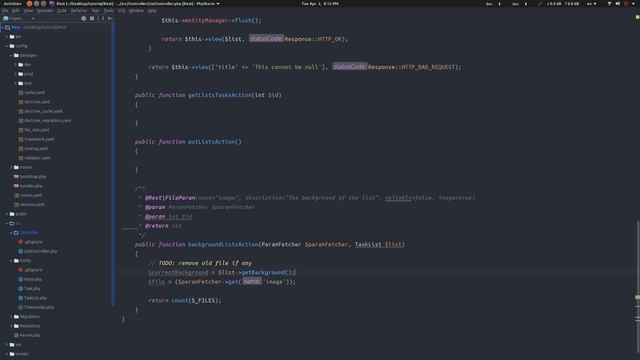The height and width of the screenshot is (360, 640).
Task: Expand the routes folder
Action: (11, 167)
